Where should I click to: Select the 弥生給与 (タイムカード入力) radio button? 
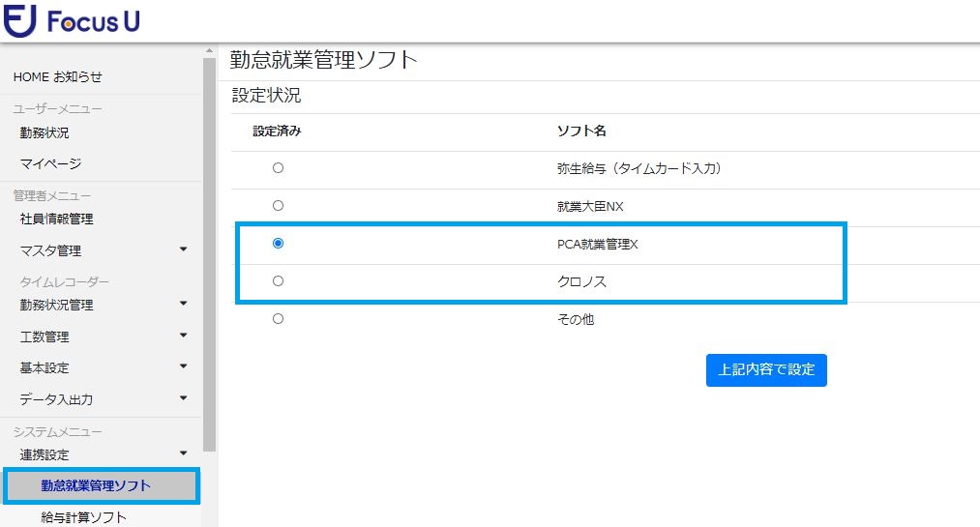pos(278,168)
